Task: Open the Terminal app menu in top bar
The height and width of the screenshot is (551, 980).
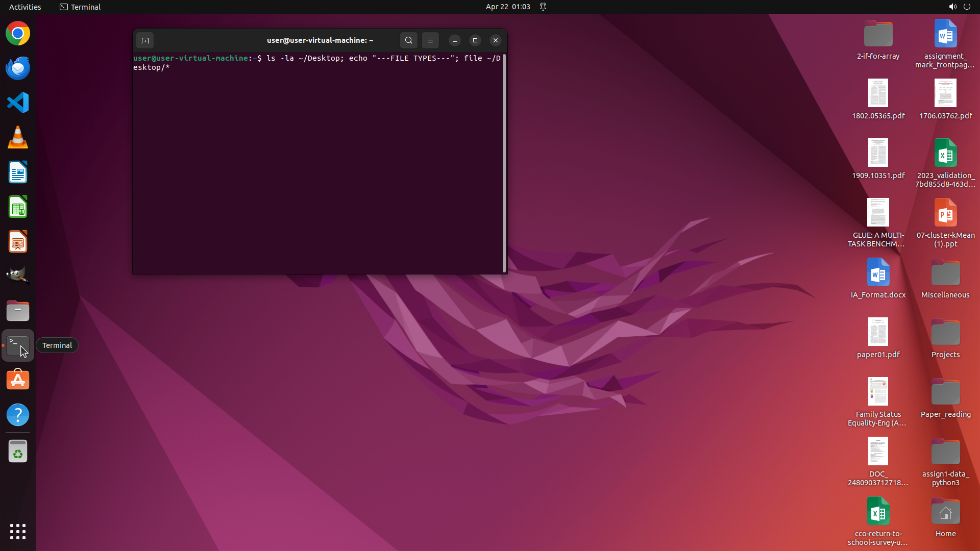Action: (80, 7)
